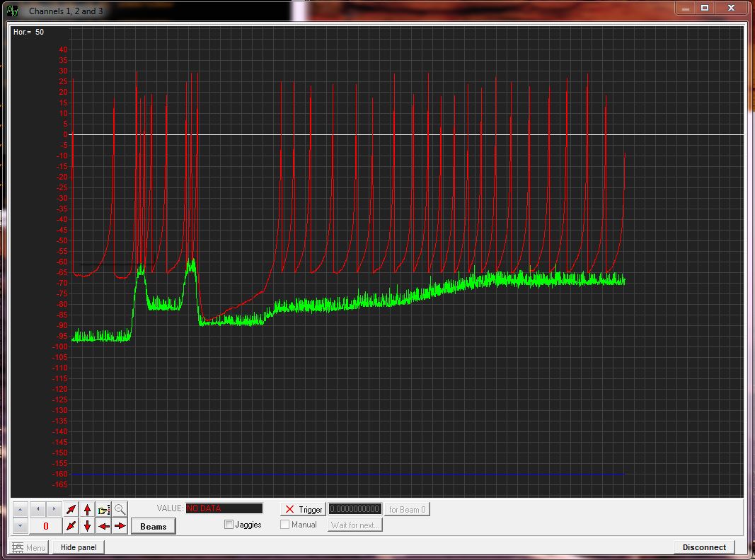The image size is (755, 560).
Task: Close the Channels 1, 2 and 3 window
Action: pyautogui.click(x=731, y=8)
